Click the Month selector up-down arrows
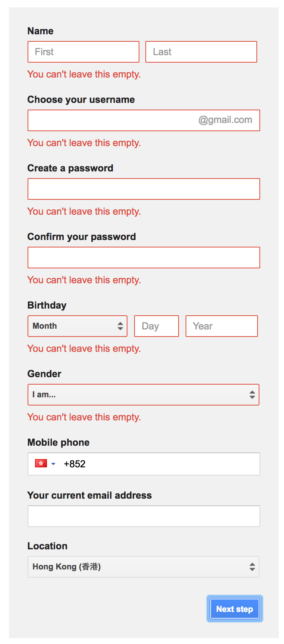Image resolution: width=284 pixels, height=644 pixels. (x=120, y=326)
